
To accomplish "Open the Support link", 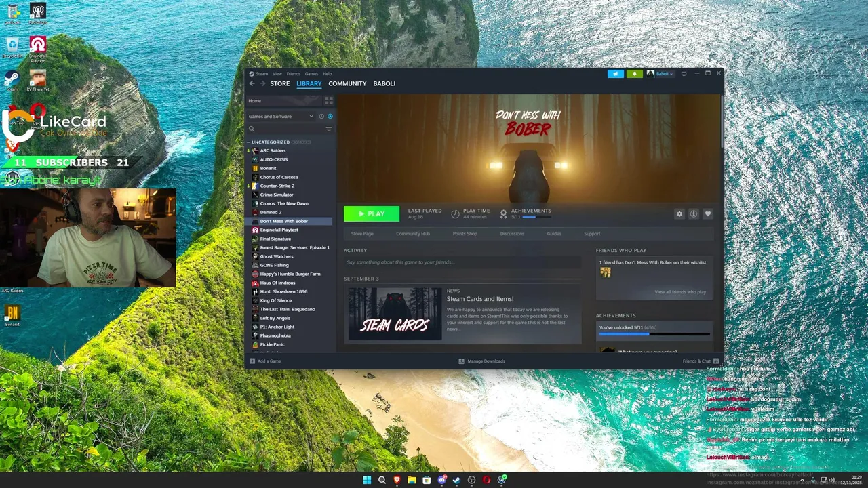I will [x=592, y=234].
